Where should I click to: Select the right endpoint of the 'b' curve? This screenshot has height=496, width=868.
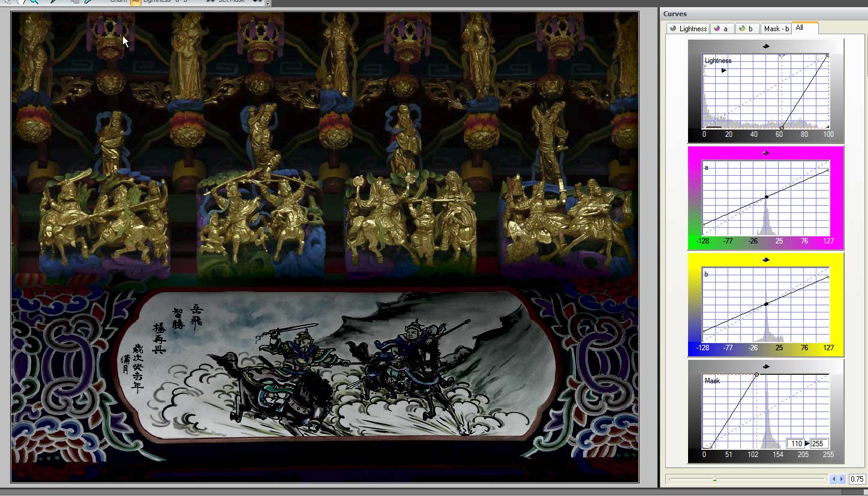coord(828,277)
